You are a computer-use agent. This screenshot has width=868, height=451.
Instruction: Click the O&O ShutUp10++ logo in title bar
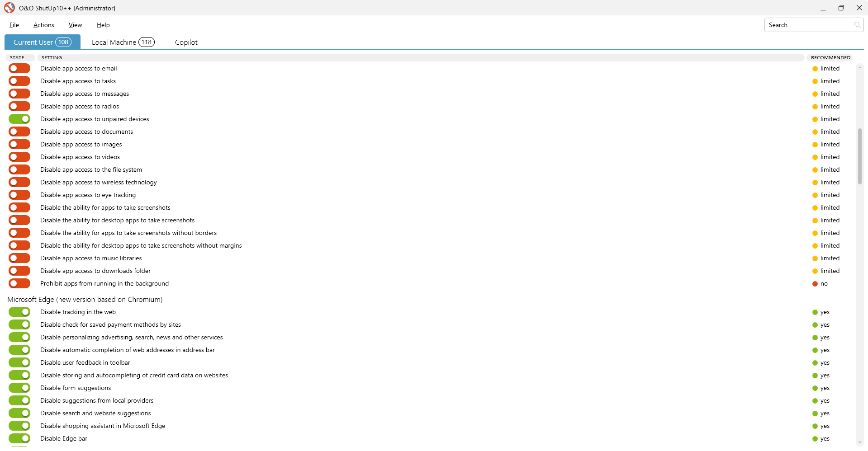(x=9, y=8)
